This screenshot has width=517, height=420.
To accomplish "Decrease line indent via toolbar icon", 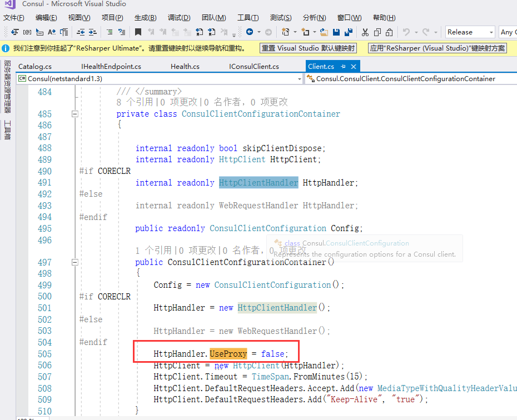I will pyautogui.click(x=81, y=32).
